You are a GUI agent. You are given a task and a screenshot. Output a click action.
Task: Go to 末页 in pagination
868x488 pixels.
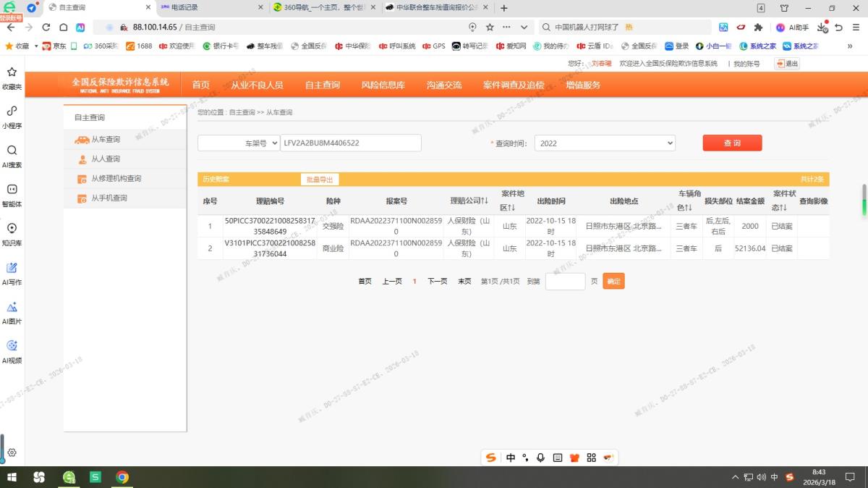[x=464, y=282]
